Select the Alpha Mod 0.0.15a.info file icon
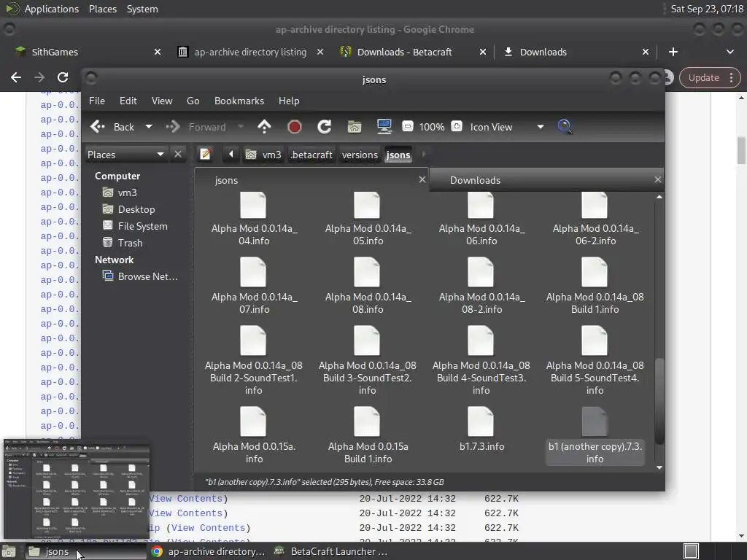The height and width of the screenshot is (560, 747). pyautogui.click(x=253, y=421)
